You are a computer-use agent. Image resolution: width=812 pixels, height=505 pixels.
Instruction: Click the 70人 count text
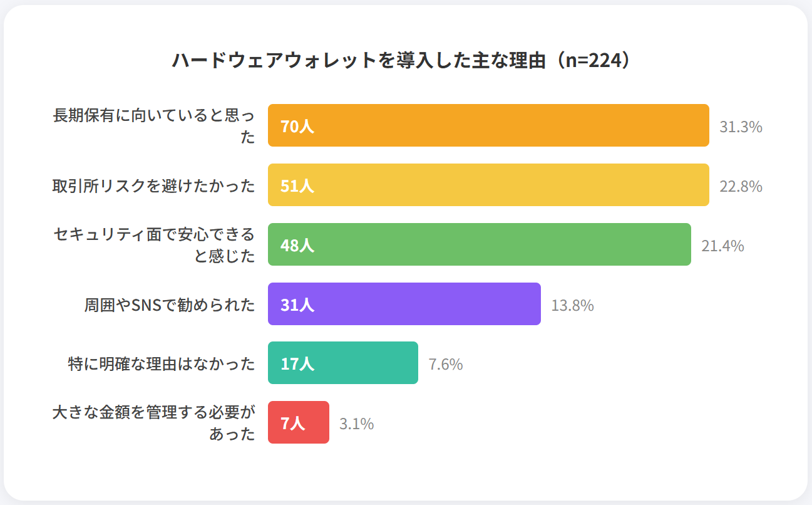(297, 127)
